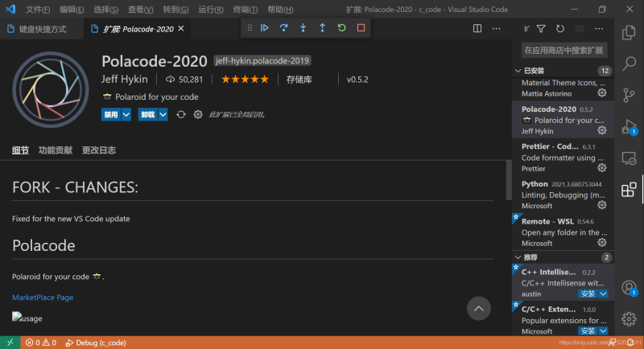
Task: Open extensions panel more actions menu
Action: [x=599, y=28]
